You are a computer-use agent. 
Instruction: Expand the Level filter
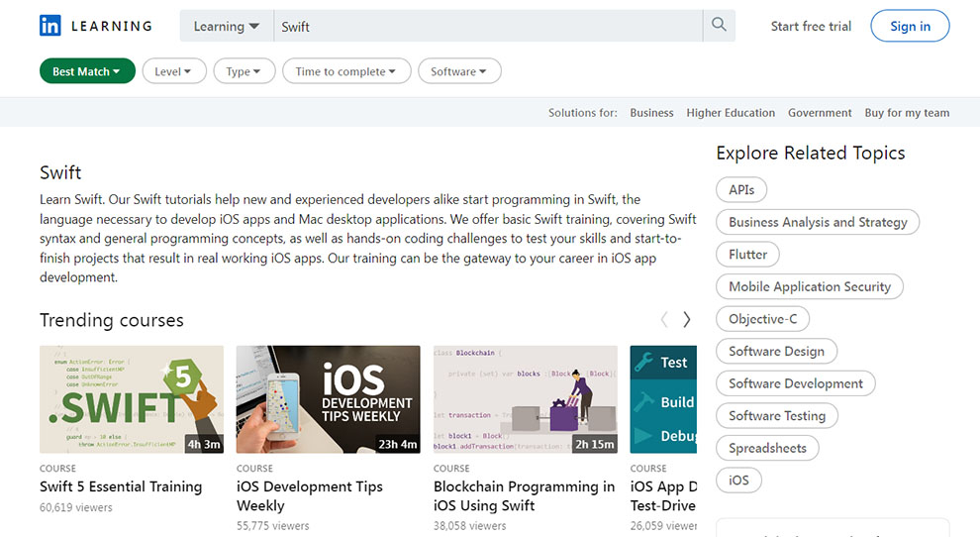click(x=174, y=71)
